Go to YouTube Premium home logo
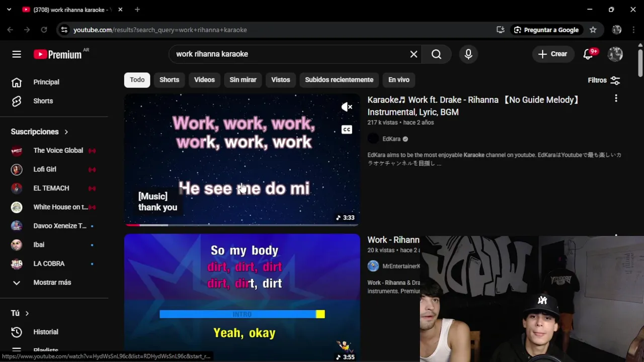Viewport: 644px width, 362px height. click(x=58, y=54)
